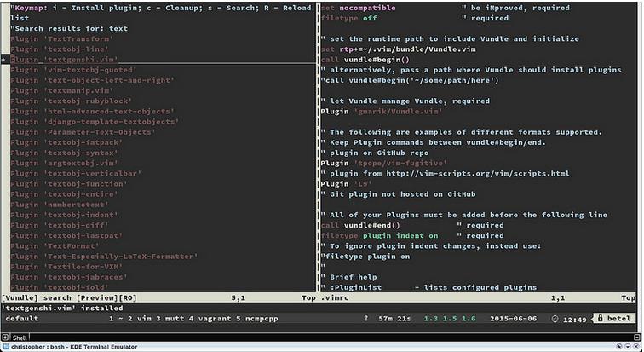Click the 'Search results for: text' line
The width and height of the screenshot is (644, 352).
click(69, 28)
